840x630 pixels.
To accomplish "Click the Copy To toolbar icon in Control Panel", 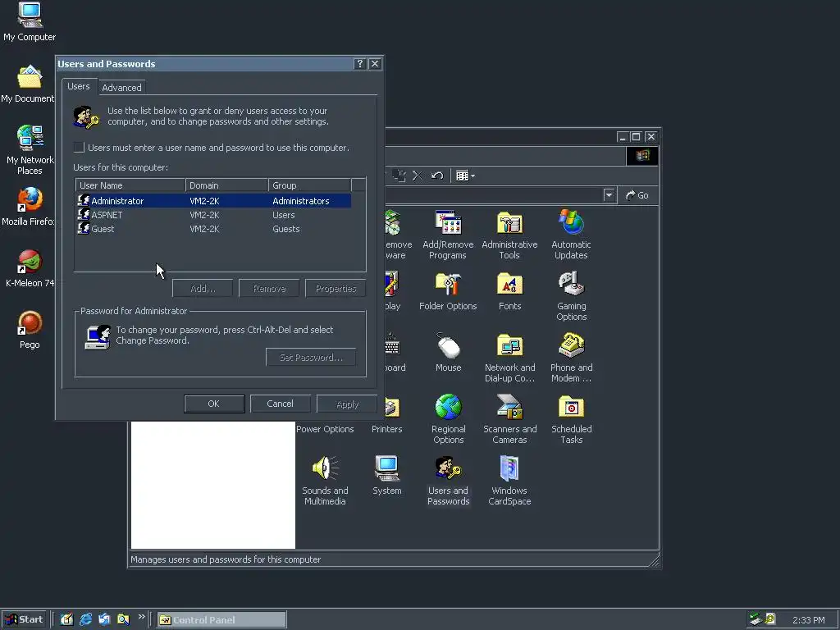I will click(x=399, y=176).
